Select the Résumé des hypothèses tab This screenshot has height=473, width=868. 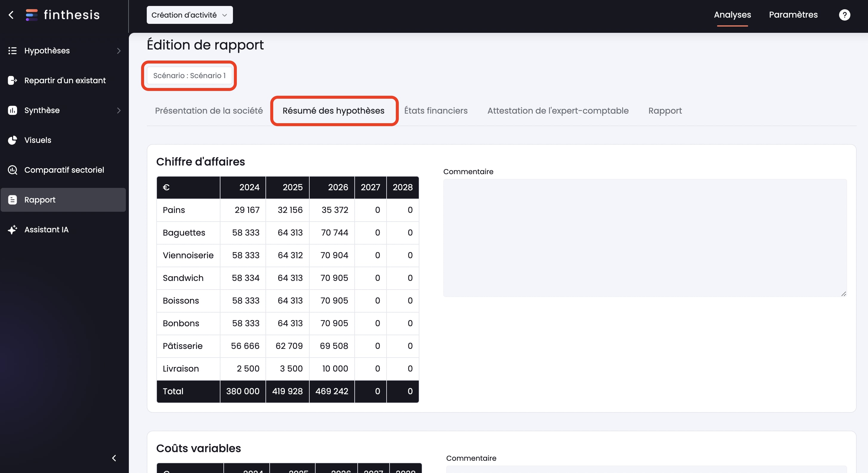click(333, 111)
